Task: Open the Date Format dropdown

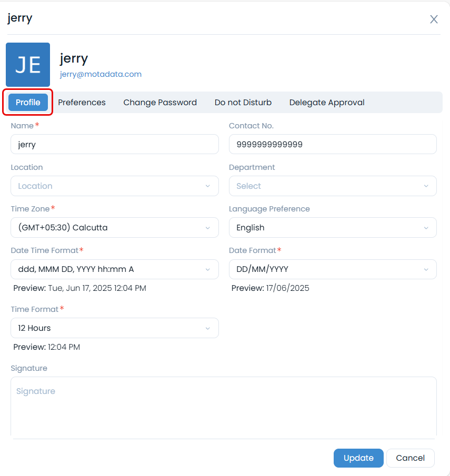Action: pos(333,269)
